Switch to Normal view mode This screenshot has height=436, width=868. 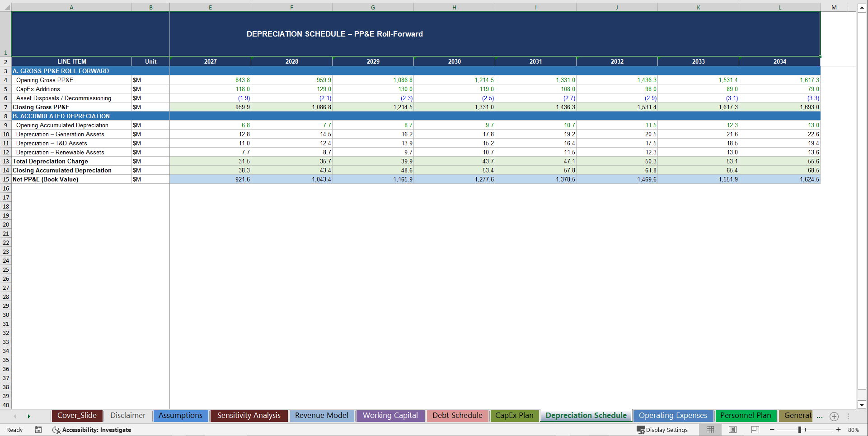(710, 430)
